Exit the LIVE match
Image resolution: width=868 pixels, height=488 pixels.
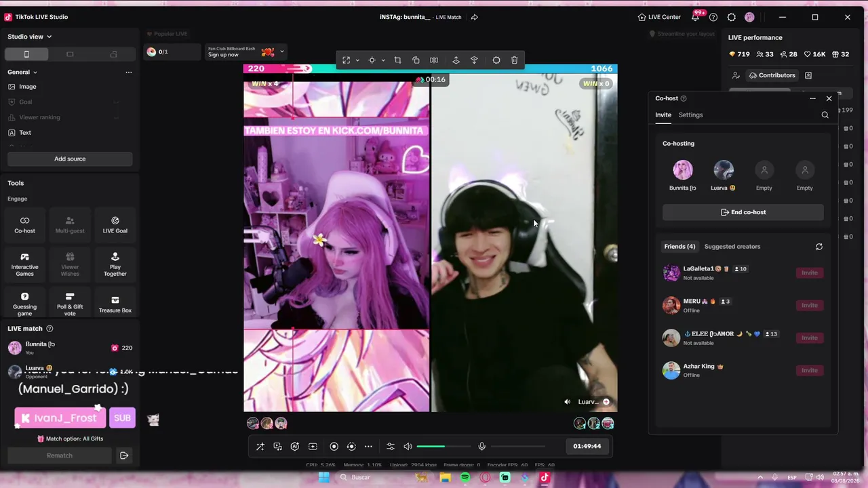coord(124,455)
